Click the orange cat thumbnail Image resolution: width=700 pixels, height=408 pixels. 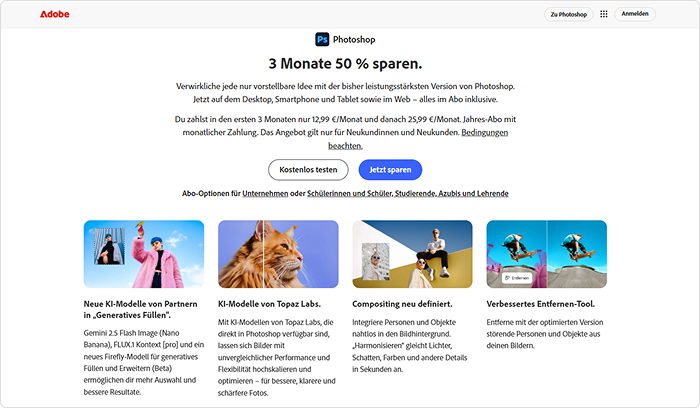(278, 254)
